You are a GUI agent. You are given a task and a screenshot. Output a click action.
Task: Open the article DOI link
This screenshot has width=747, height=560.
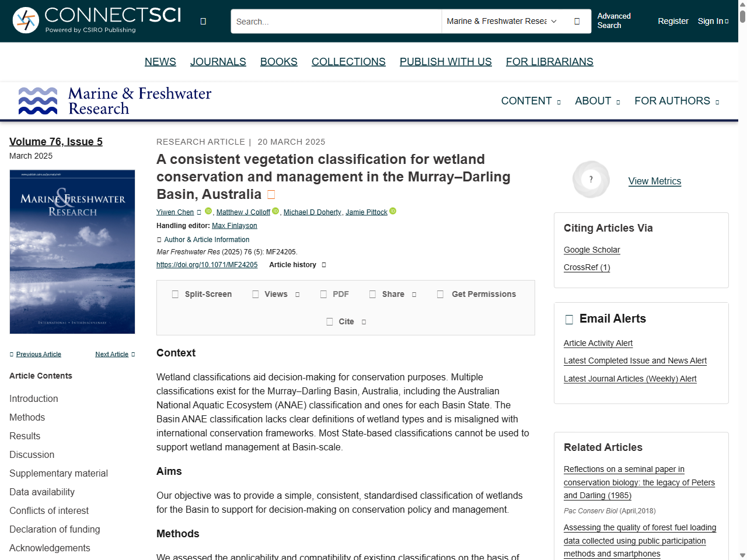click(x=207, y=265)
